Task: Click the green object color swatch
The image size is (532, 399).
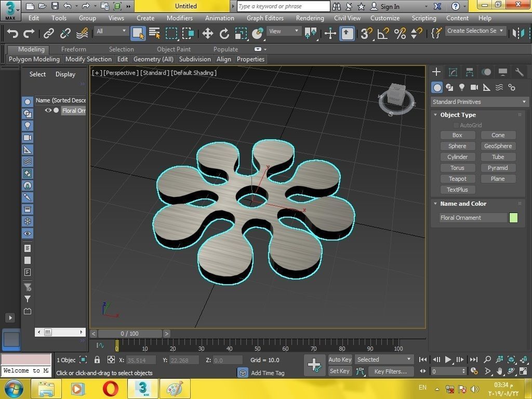Action: 513,218
